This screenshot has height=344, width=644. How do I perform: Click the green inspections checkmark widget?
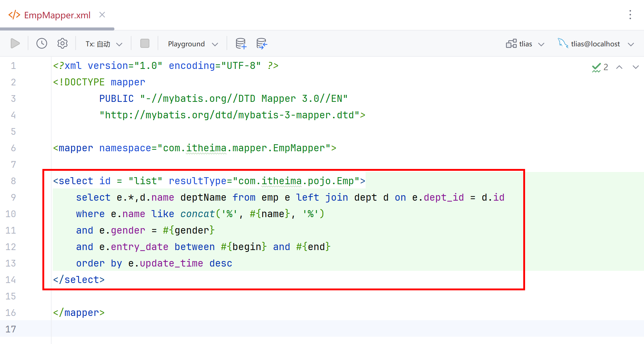600,67
